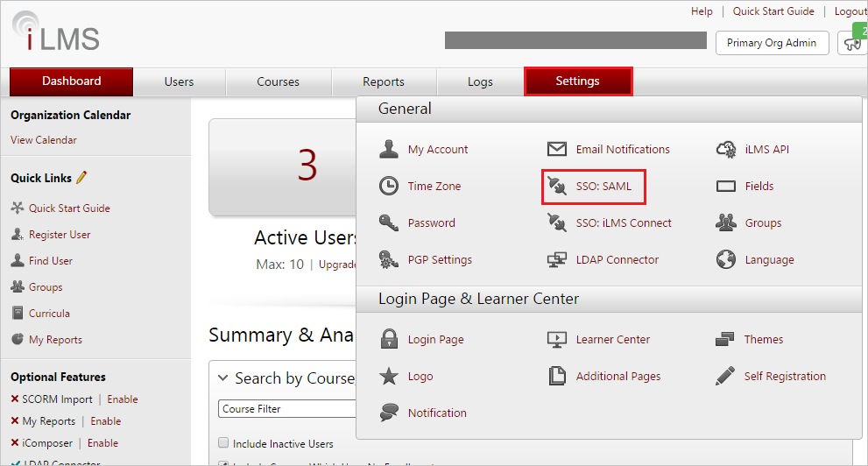Click the Primary Org Admin button

[772, 43]
